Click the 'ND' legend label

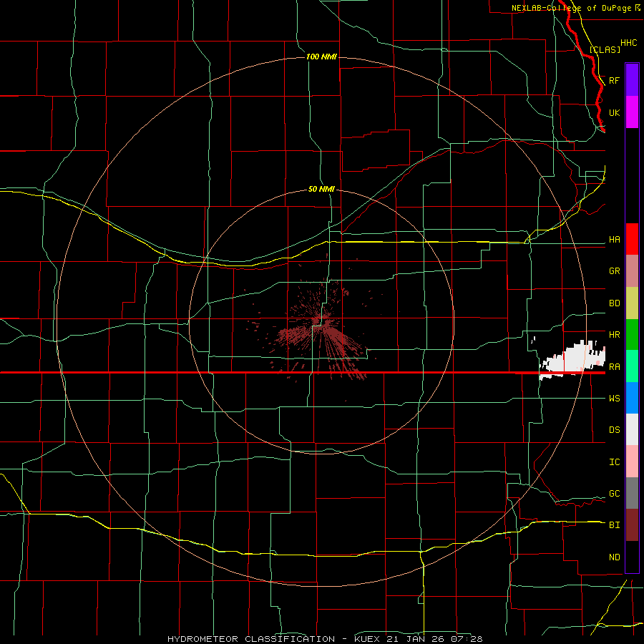[614, 557]
